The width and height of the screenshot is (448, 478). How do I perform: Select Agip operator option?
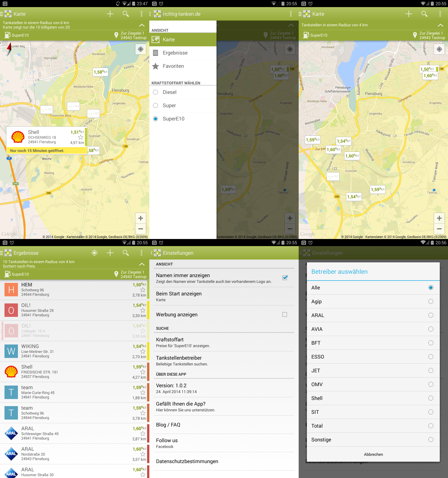(373, 302)
